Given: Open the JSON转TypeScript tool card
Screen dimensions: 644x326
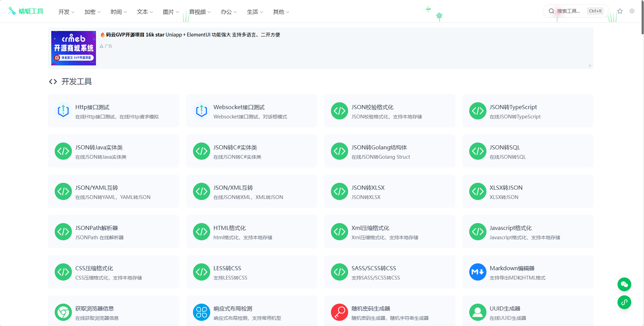Looking at the screenshot, I should [528, 111].
